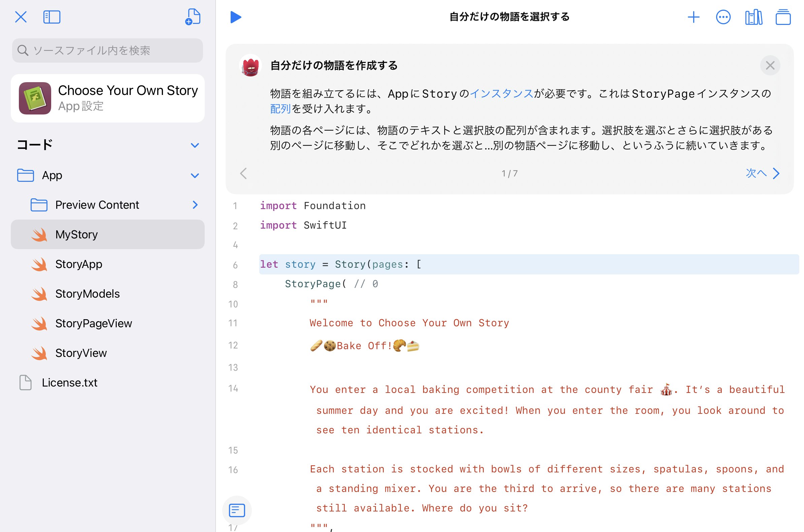The height and width of the screenshot is (532, 804).
Task: Click the 次へ next button
Action: tap(762, 173)
